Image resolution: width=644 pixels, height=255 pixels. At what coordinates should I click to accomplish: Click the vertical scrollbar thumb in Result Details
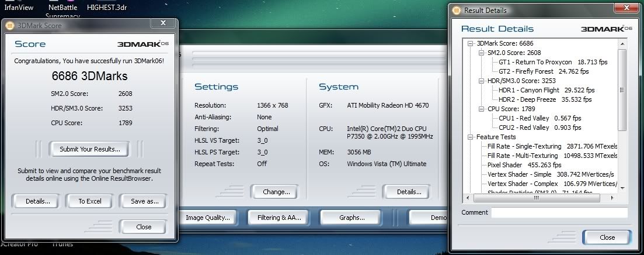point(622,90)
